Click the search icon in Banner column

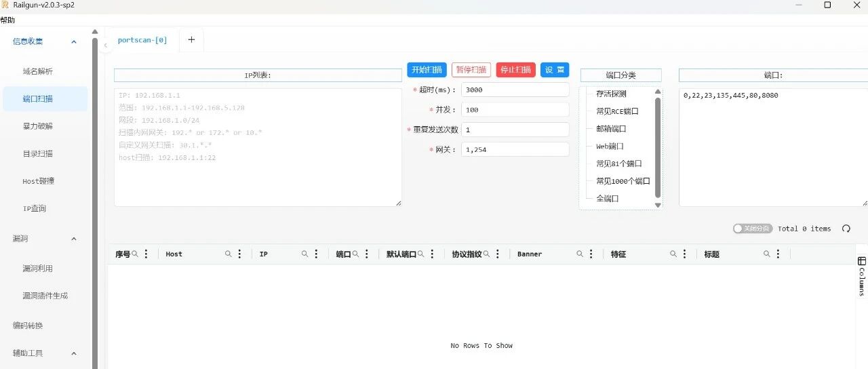pos(580,254)
